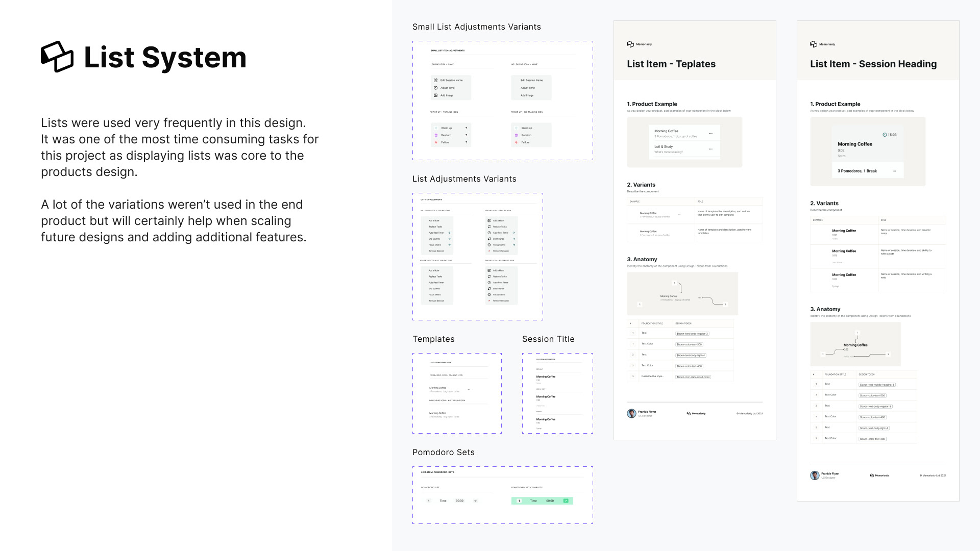The width and height of the screenshot is (980, 551).
Task: Click the Adjust Time clock icon
Action: point(435,88)
